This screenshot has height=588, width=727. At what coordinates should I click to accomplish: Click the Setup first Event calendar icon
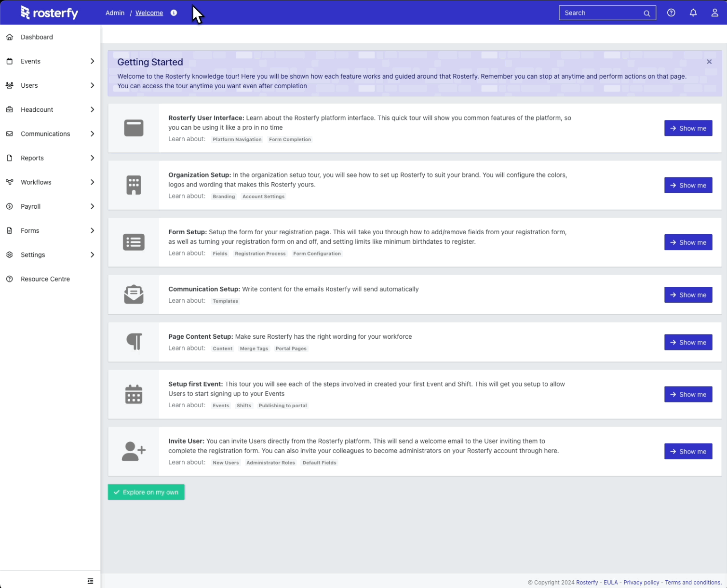click(134, 394)
